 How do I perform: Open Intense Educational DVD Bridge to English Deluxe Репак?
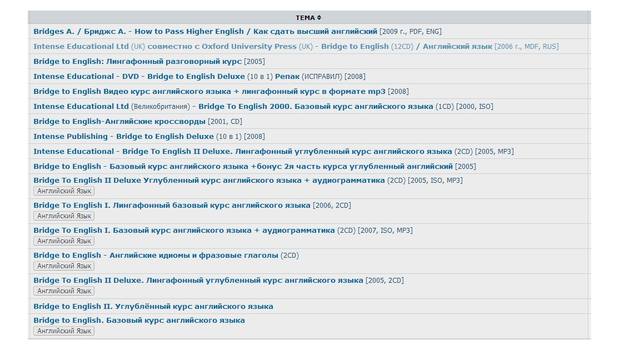click(x=166, y=76)
